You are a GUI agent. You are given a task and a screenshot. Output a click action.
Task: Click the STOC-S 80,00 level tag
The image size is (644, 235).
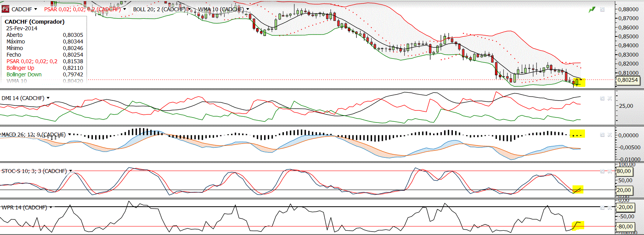click(x=624, y=171)
